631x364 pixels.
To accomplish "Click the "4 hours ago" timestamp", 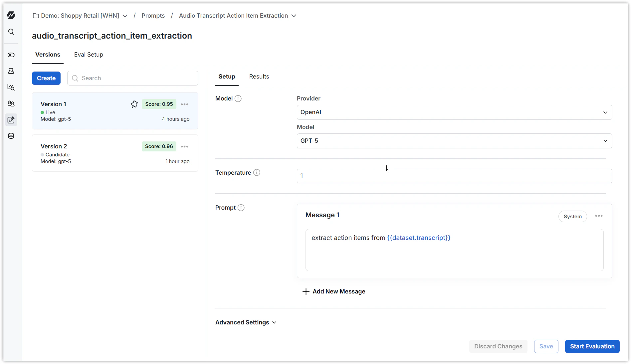I will click(176, 119).
